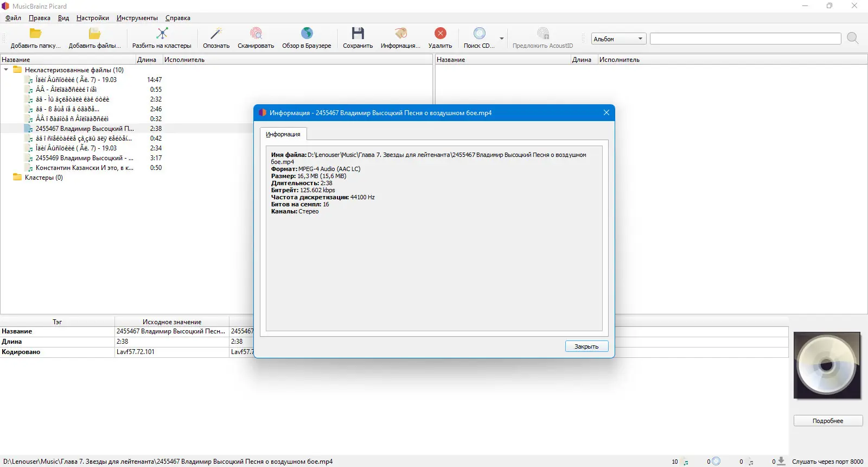Click the Submit AcoustID (Предложить AcoustID) icon

coord(542,33)
